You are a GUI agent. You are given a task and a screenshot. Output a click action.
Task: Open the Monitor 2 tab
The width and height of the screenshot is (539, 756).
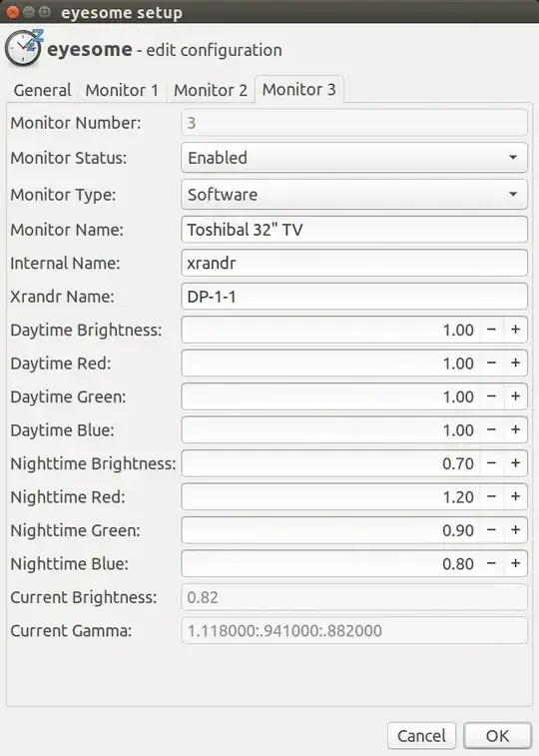[x=210, y=90]
